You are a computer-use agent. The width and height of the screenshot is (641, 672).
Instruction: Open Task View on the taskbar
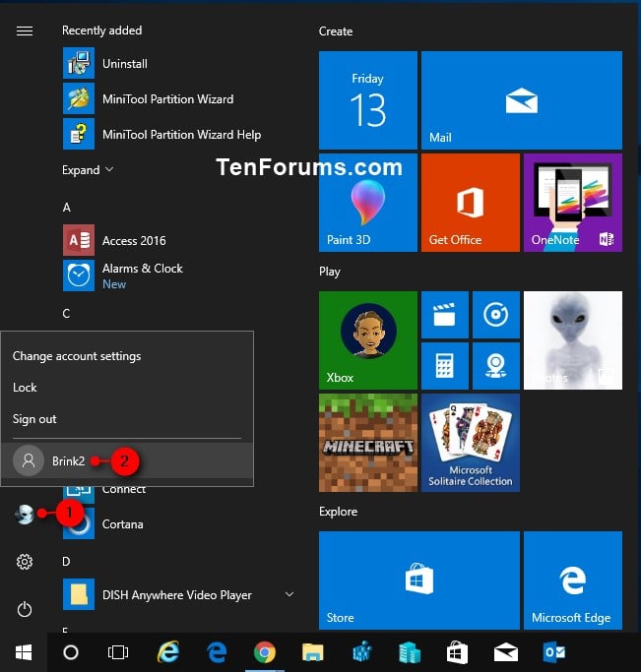coord(118,652)
